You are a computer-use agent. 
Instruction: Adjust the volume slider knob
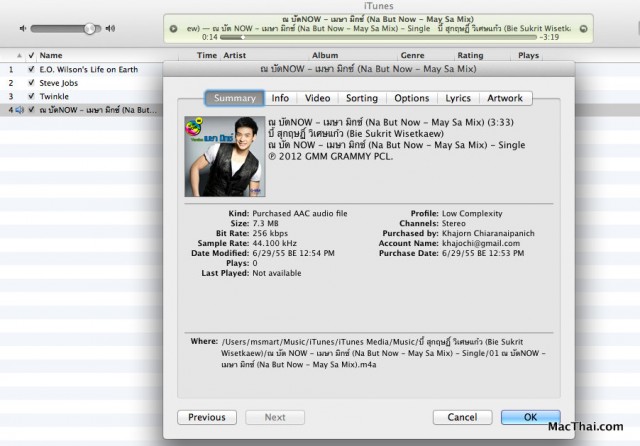[x=90, y=29]
